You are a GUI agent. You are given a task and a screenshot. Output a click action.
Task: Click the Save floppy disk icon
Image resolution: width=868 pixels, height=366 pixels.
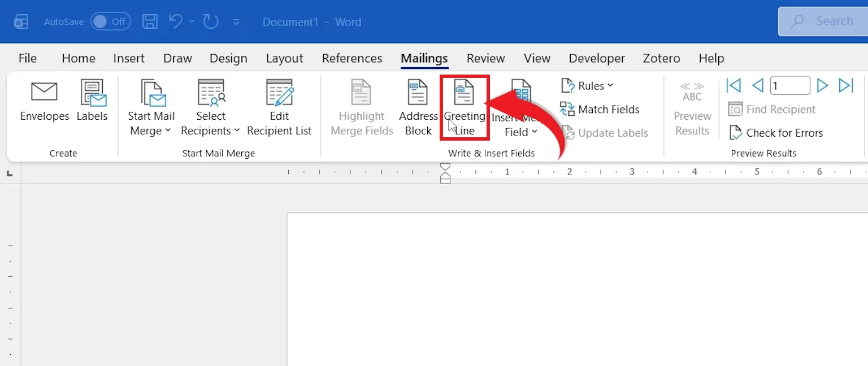150,21
